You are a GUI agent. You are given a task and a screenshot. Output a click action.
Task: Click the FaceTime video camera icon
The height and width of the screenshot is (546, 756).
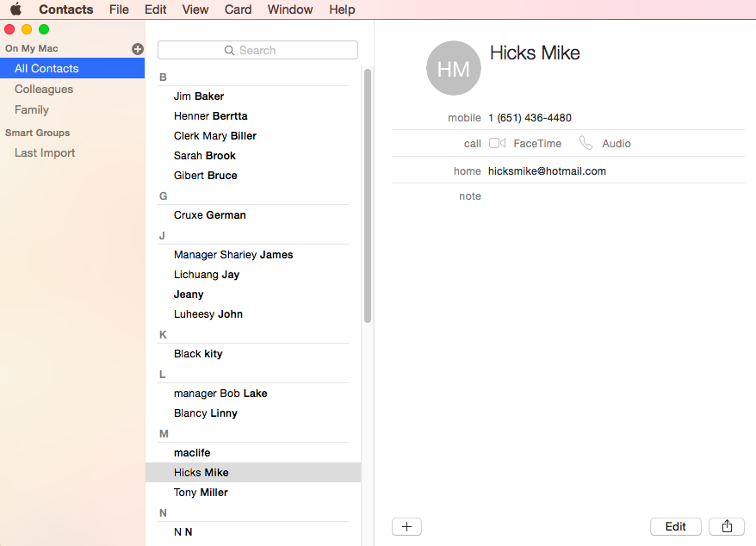[x=497, y=144]
